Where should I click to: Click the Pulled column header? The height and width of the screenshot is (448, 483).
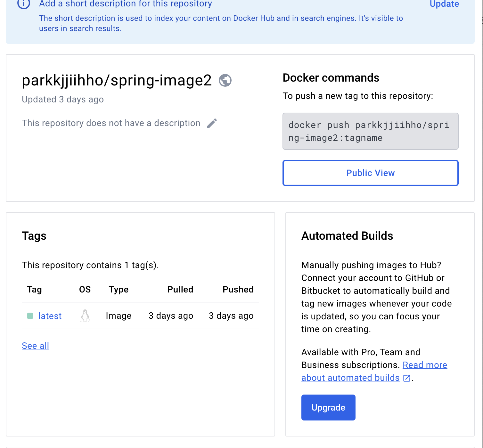pos(180,290)
